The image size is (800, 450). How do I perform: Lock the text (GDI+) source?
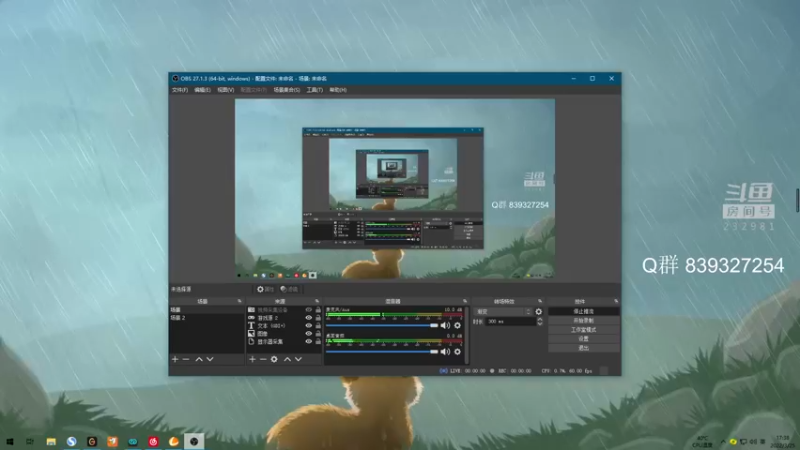318,326
